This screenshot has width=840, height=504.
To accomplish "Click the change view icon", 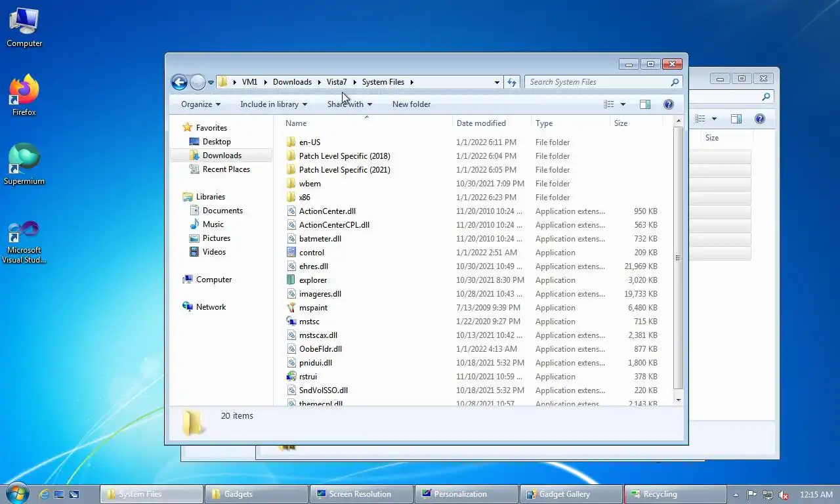I will point(609,104).
